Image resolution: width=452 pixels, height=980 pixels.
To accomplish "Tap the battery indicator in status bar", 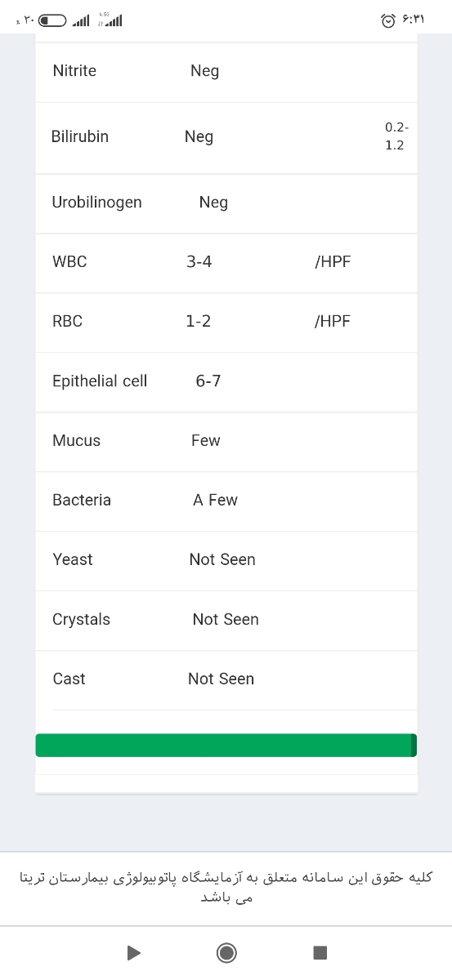I will (53, 20).
